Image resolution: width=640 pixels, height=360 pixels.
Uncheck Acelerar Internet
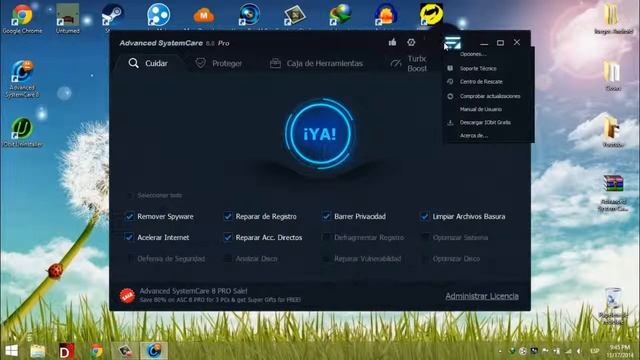(129, 237)
